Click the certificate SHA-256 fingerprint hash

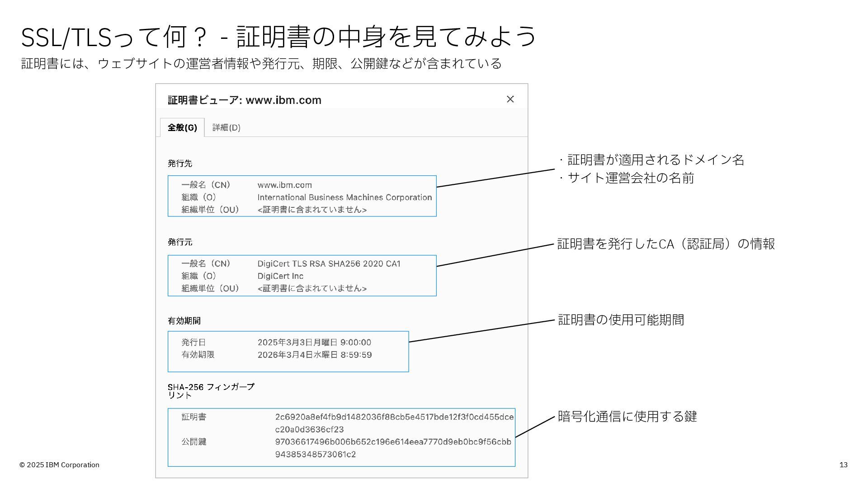pos(394,417)
